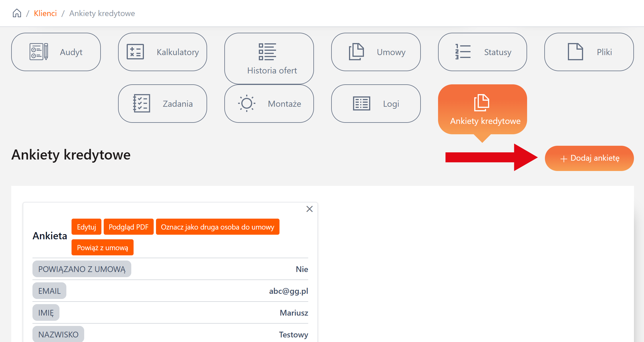Open Kalkulatory calculator icon

pos(135,52)
